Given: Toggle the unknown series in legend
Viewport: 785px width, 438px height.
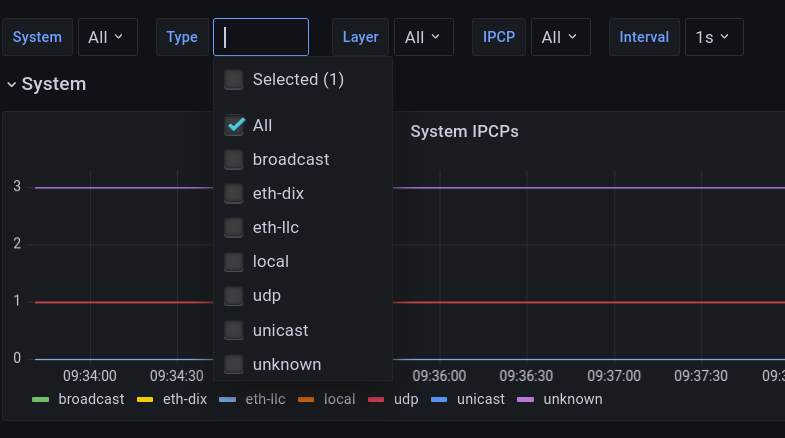Looking at the screenshot, I should point(572,399).
